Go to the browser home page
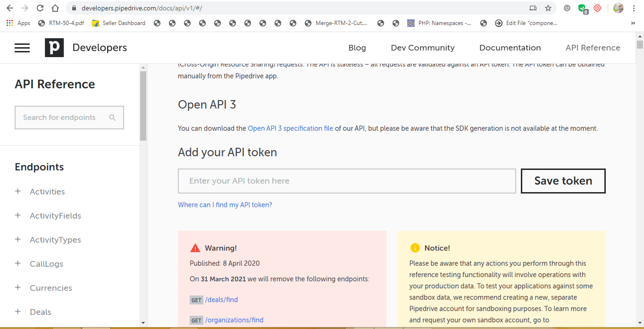This screenshot has height=329, width=644. click(55, 8)
